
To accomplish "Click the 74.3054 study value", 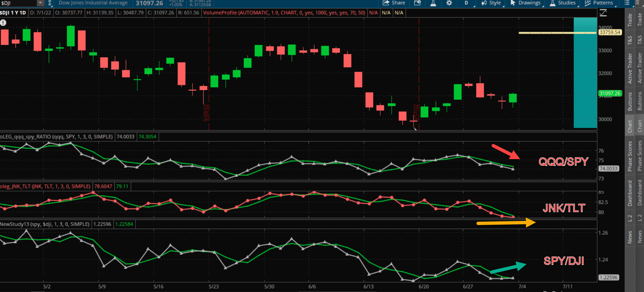I will click(x=147, y=137).
